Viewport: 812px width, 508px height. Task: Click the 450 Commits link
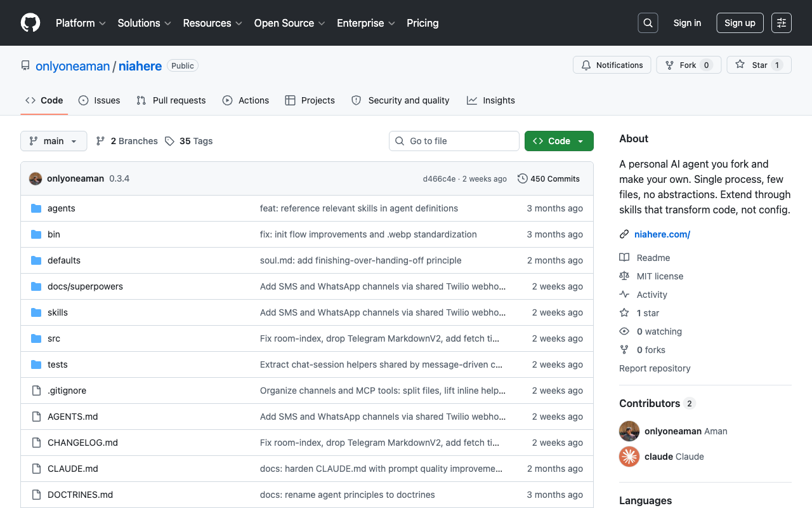click(x=549, y=178)
